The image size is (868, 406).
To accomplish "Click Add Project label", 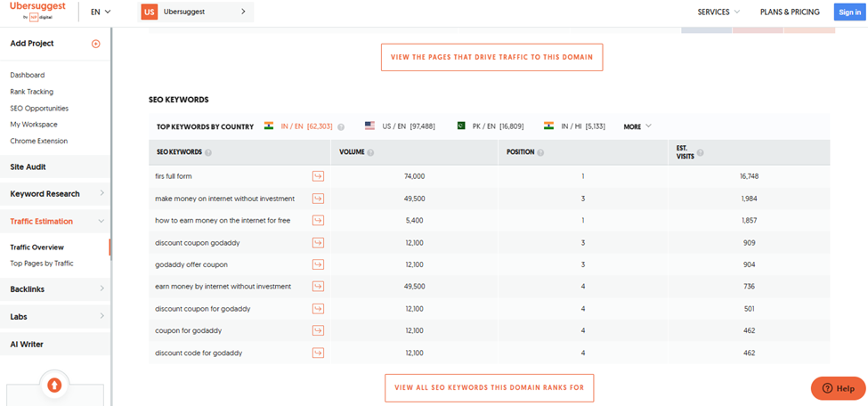I will click(32, 44).
